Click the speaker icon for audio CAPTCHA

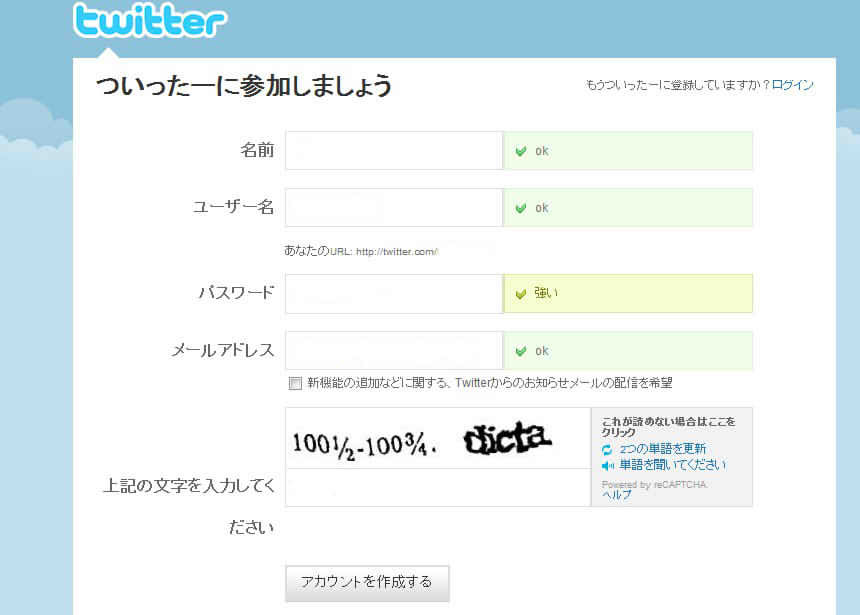607,466
